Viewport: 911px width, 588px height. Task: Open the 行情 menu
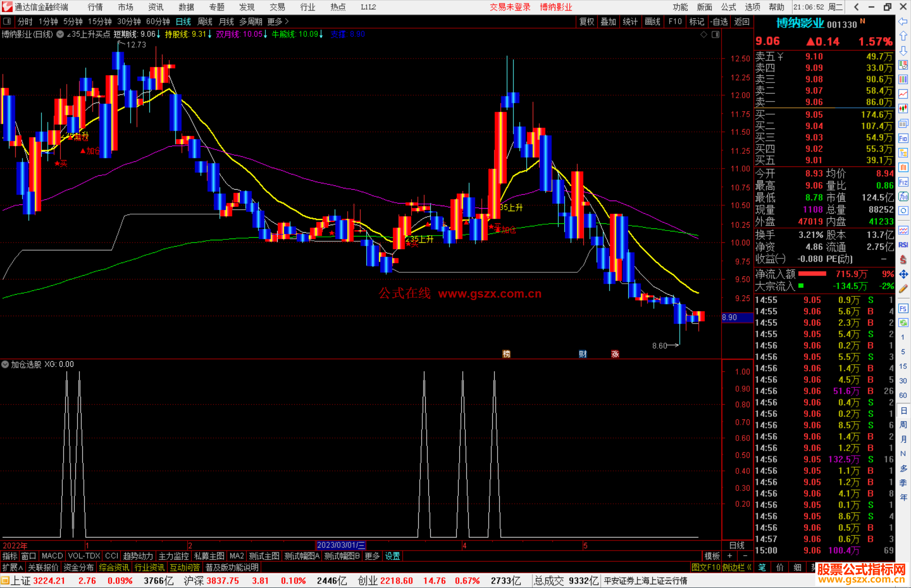[x=95, y=7]
